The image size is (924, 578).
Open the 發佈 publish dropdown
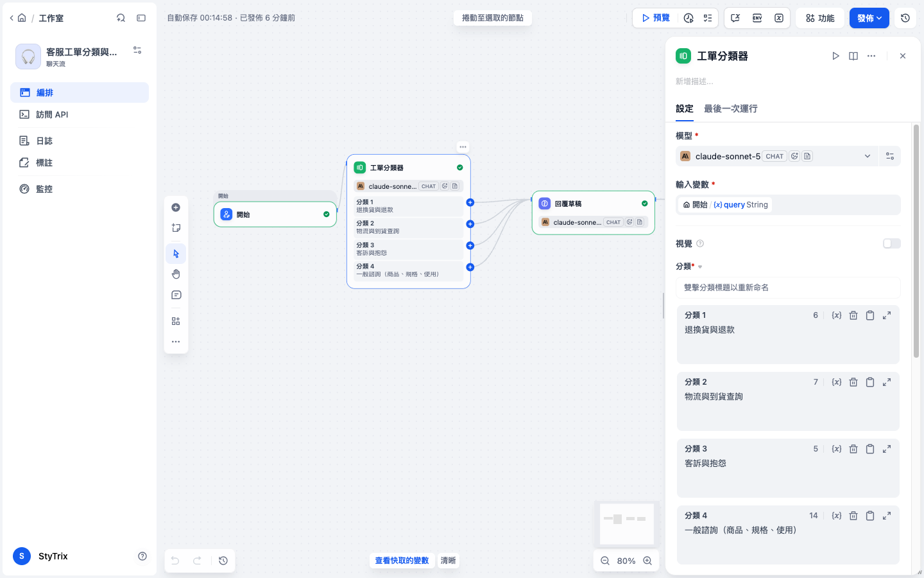[x=869, y=18]
